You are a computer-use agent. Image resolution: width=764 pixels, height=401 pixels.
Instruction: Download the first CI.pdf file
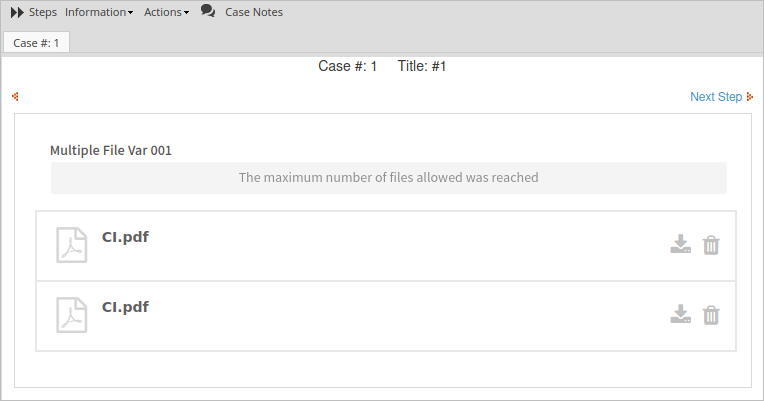point(680,245)
